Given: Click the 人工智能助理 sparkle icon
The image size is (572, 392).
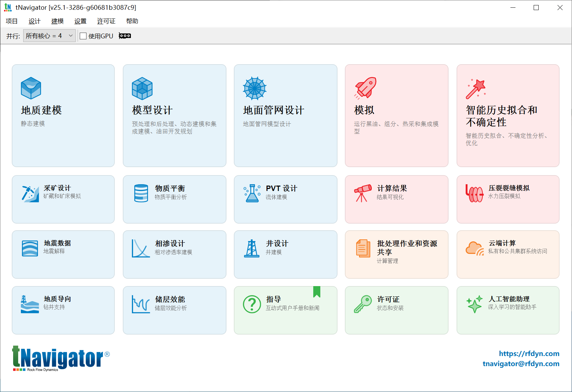Looking at the screenshot, I should [x=475, y=304].
